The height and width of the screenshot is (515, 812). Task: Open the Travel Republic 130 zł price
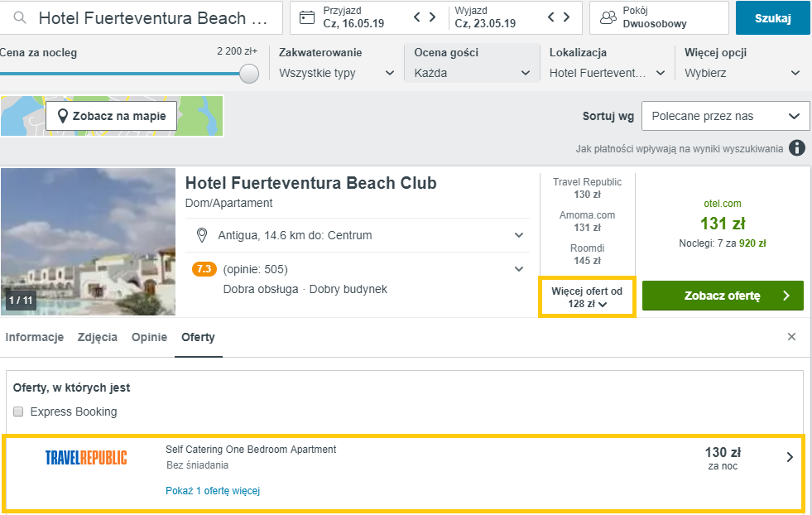(x=587, y=188)
